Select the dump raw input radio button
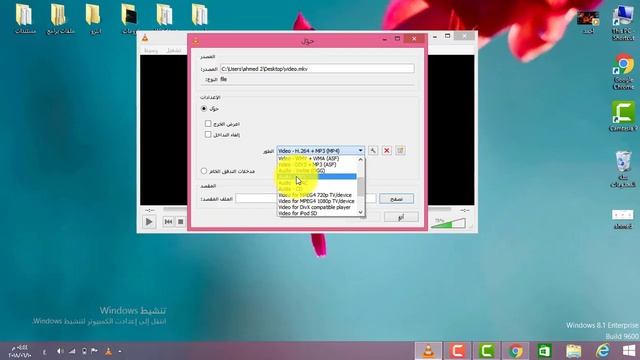Image resolution: width=640 pixels, height=360 pixels. (x=204, y=171)
